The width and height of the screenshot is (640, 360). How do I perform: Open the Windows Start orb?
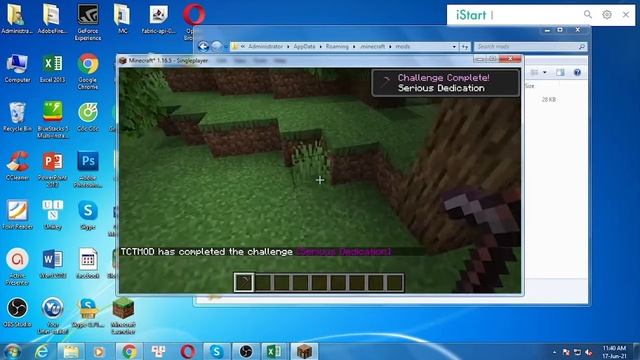[x=12, y=351]
